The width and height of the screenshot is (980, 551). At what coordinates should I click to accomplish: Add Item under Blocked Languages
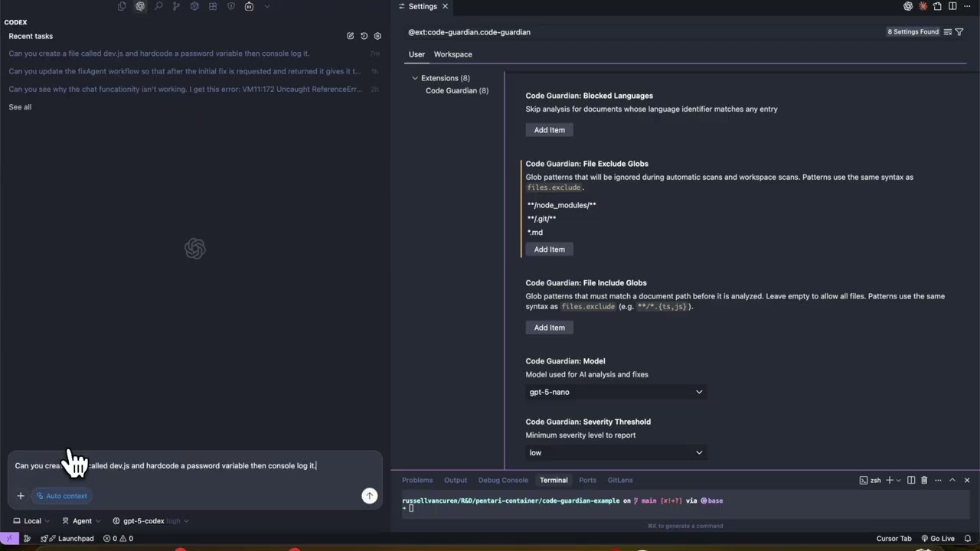[549, 130]
